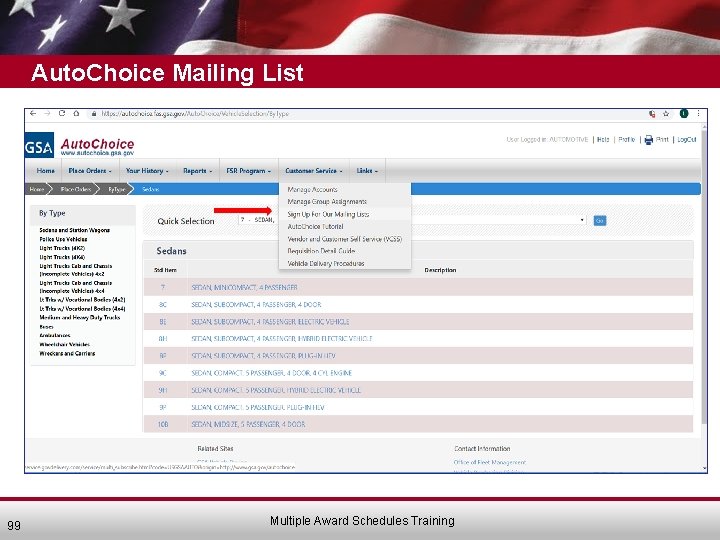Click the browser home icon
Image resolution: width=720 pixels, height=540 pixels.
[76, 113]
